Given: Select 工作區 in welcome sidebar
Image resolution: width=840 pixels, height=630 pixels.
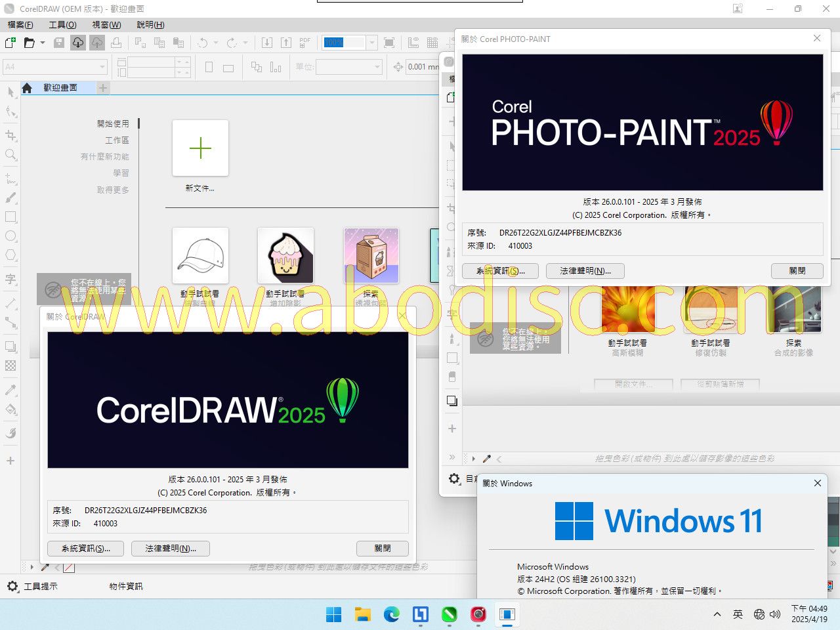Looking at the screenshot, I should point(117,140).
